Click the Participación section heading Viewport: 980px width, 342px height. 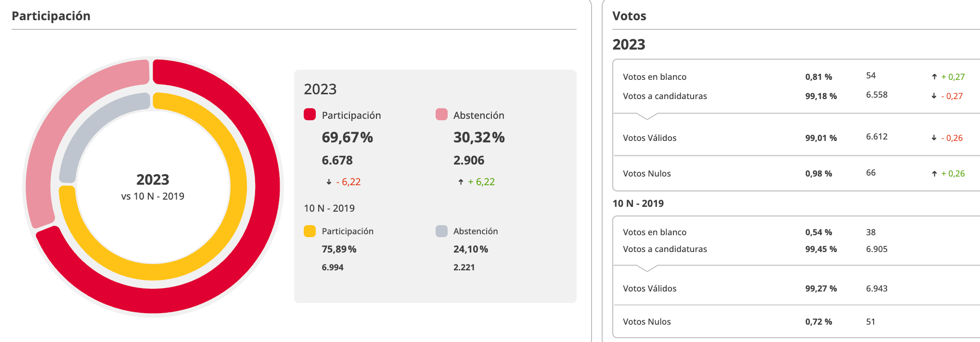pyautogui.click(x=51, y=16)
